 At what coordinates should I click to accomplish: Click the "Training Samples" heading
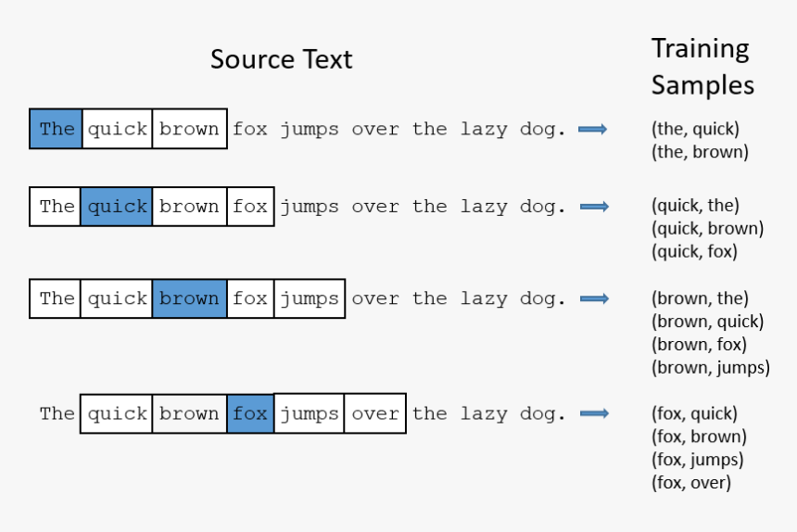click(x=702, y=67)
